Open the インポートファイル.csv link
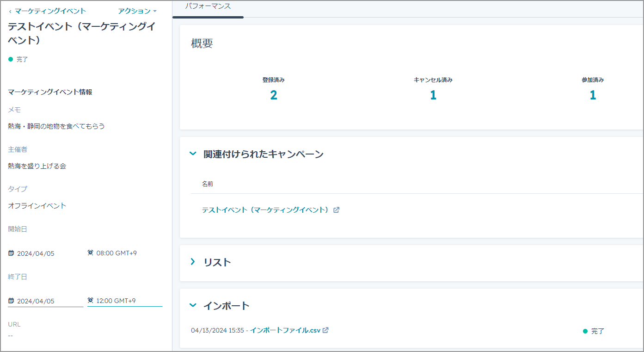This screenshot has height=352, width=644. (285, 330)
